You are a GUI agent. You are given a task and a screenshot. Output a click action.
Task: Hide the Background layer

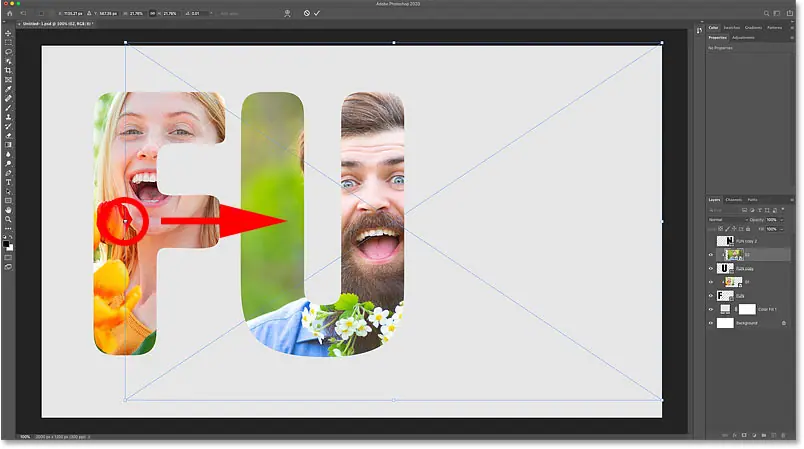711,324
